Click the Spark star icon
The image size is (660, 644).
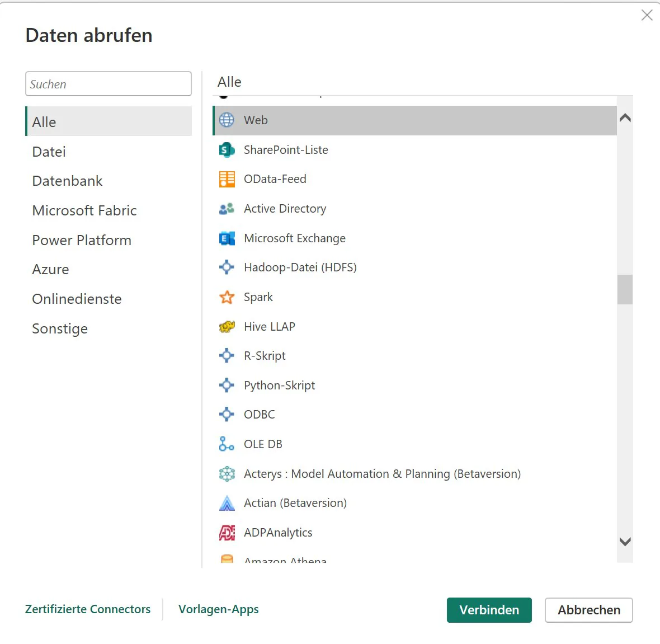tap(227, 297)
